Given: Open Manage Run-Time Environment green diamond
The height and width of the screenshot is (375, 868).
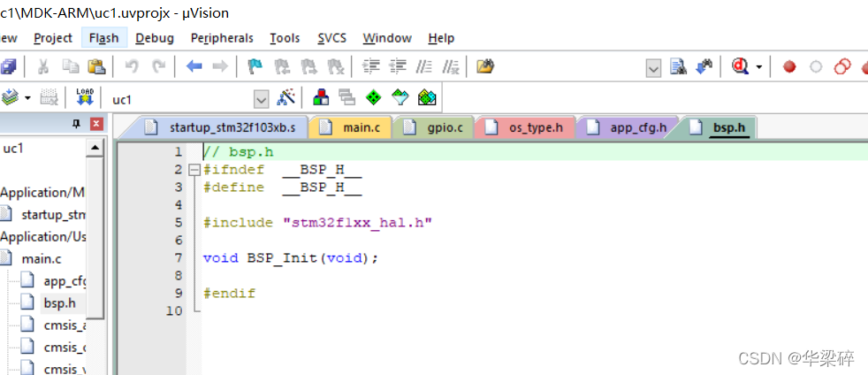Looking at the screenshot, I should pyautogui.click(x=374, y=98).
